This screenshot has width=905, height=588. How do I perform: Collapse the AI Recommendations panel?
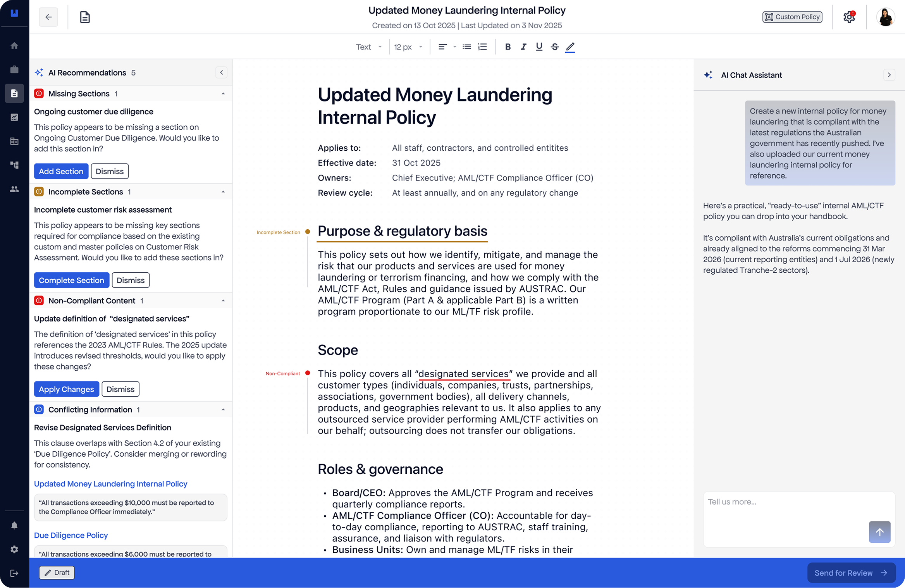[221, 72]
